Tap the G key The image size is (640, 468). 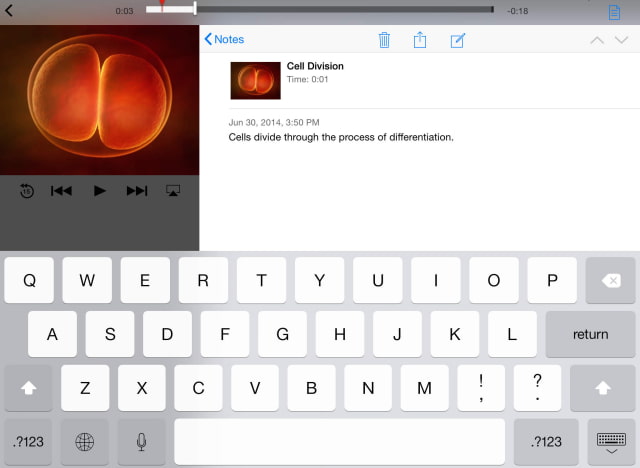[x=282, y=334]
